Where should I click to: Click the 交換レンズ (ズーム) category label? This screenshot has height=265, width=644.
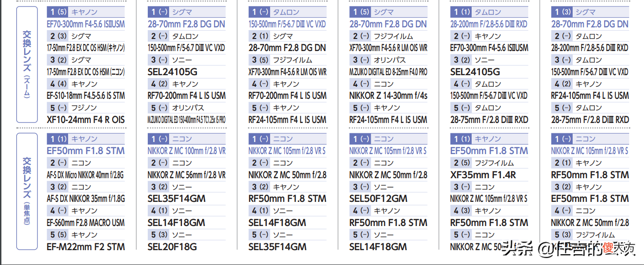[27, 65]
